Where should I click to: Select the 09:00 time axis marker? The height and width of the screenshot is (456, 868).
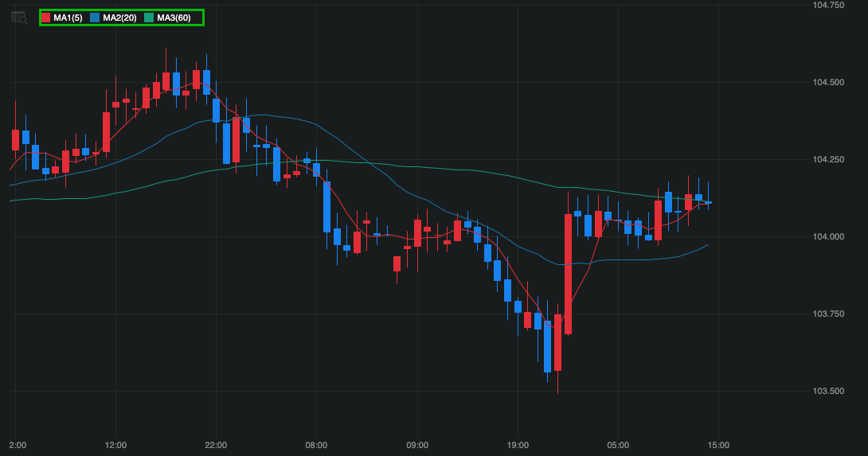417,445
